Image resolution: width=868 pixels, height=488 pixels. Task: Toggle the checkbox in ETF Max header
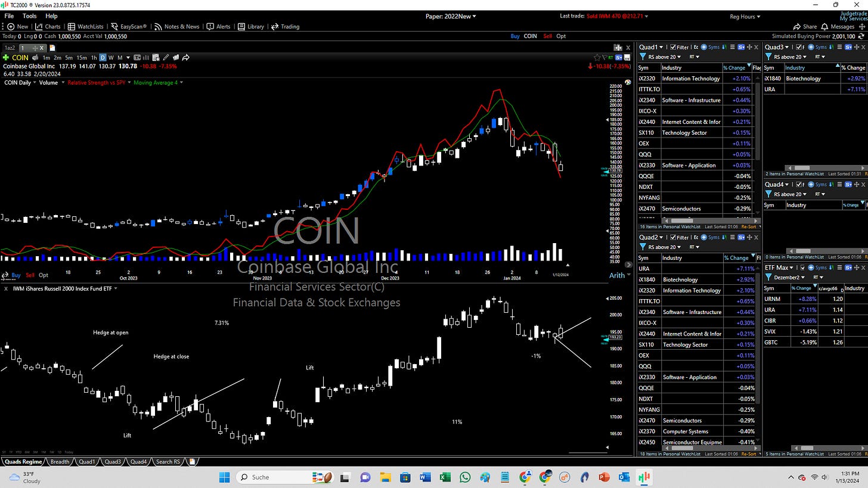(x=802, y=268)
